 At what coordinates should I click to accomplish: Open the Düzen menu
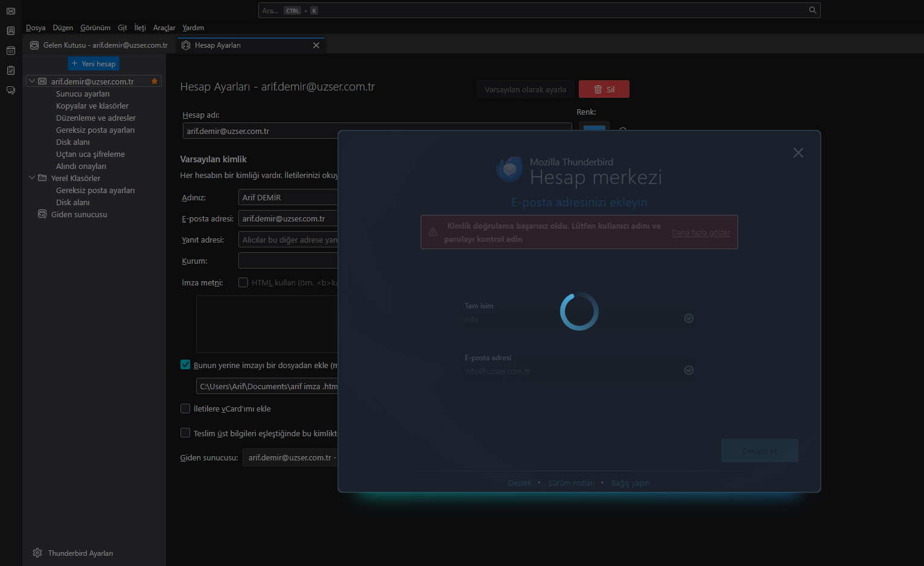pos(63,28)
